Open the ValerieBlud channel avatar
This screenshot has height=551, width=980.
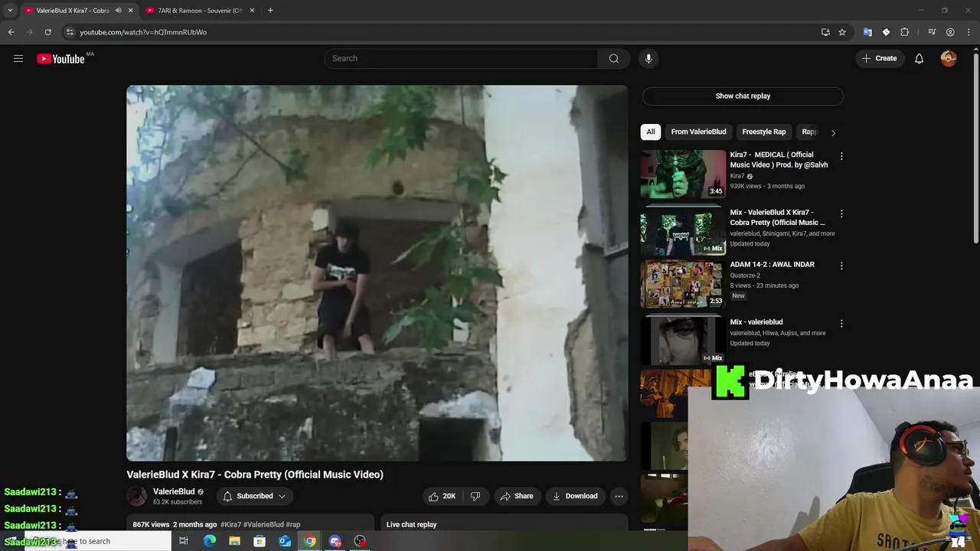[x=137, y=496]
